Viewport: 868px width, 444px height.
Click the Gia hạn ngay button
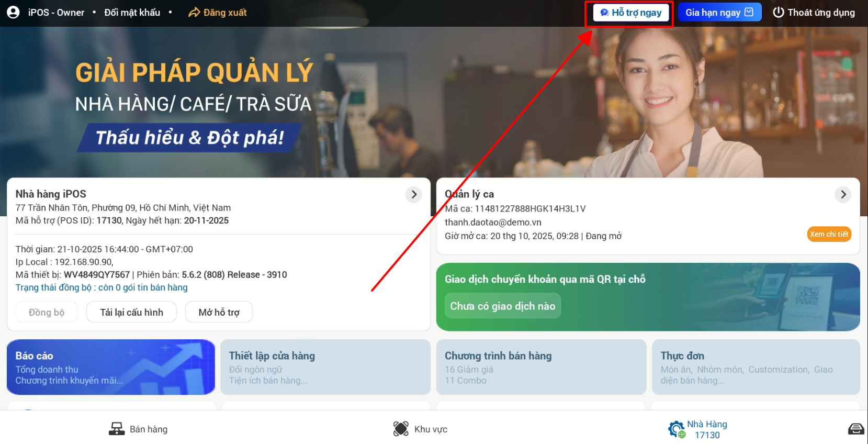[719, 12]
